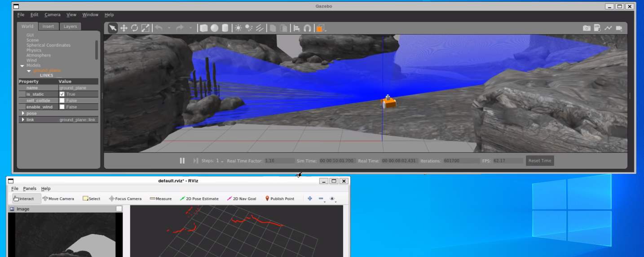Switch to the Layers tab

tap(70, 27)
